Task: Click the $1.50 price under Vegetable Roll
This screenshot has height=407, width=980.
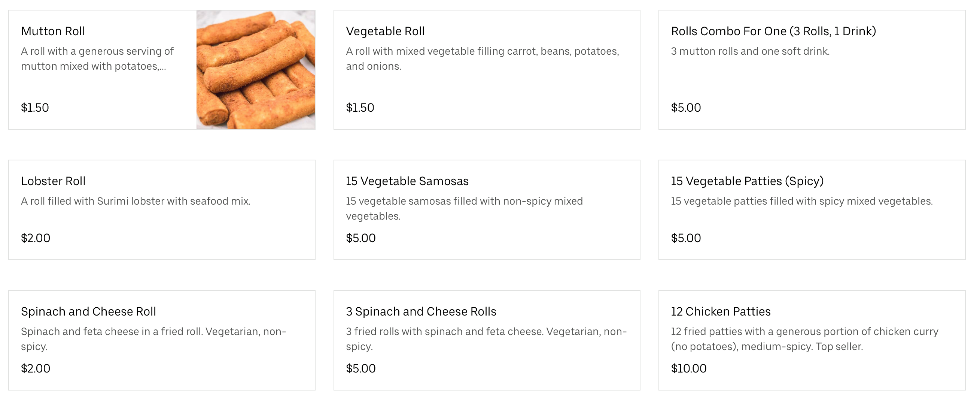Action: pyautogui.click(x=360, y=108)
